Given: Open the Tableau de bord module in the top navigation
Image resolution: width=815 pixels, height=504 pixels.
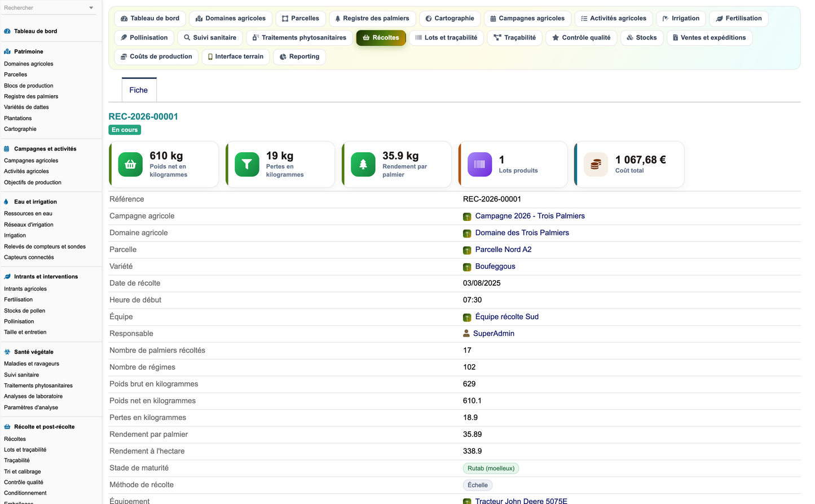Looking at the screenshot, I should pyautogui.click(x=150, y=19).
